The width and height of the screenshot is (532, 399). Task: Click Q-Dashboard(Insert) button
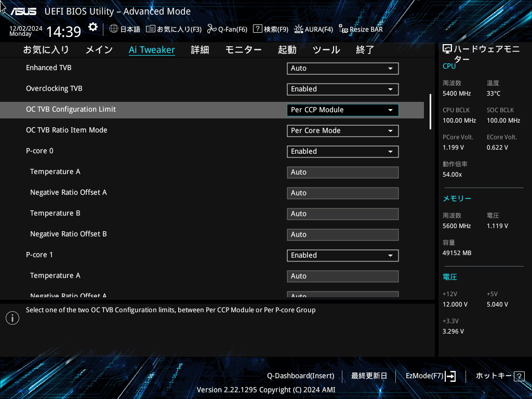click(x=301, y=376)
